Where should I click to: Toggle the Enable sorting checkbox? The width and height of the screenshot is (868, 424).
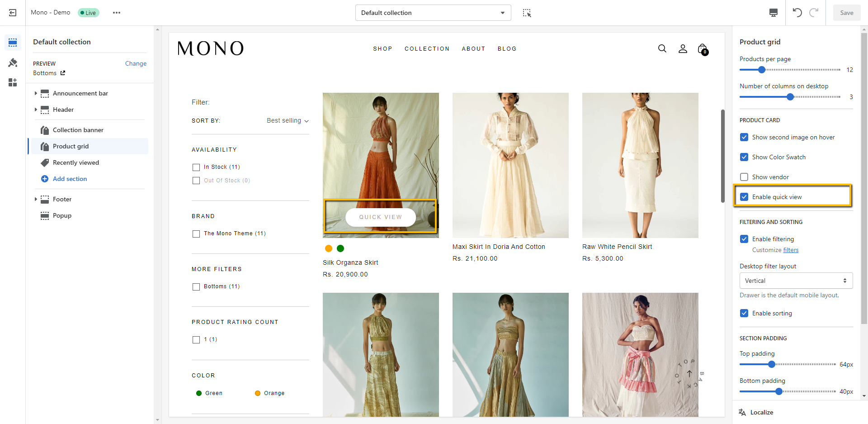744,313
